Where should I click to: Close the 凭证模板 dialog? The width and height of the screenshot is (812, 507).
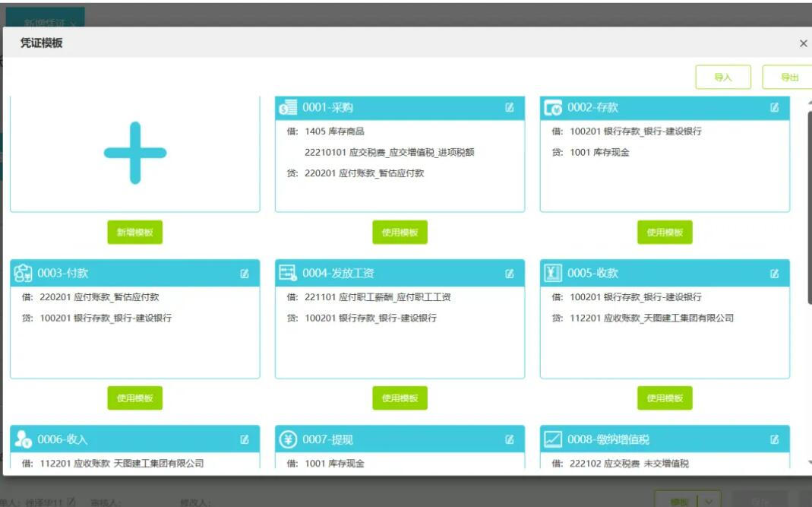803,43
